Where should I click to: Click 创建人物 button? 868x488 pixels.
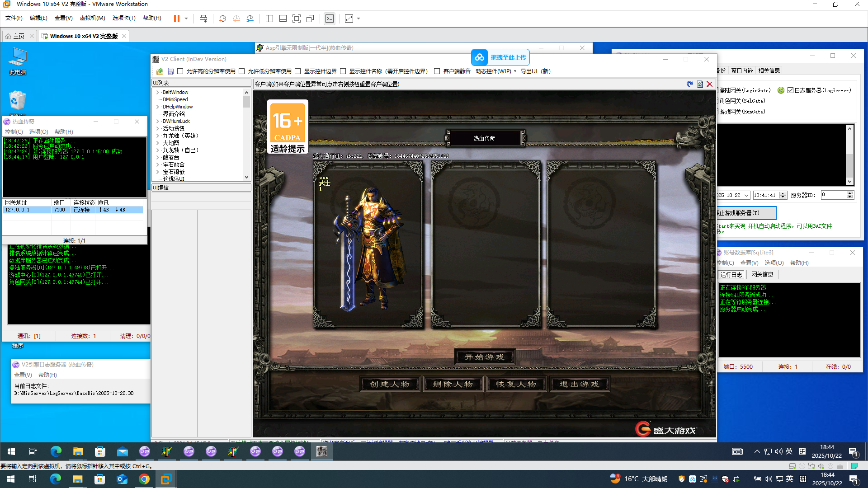click(390, 384)
